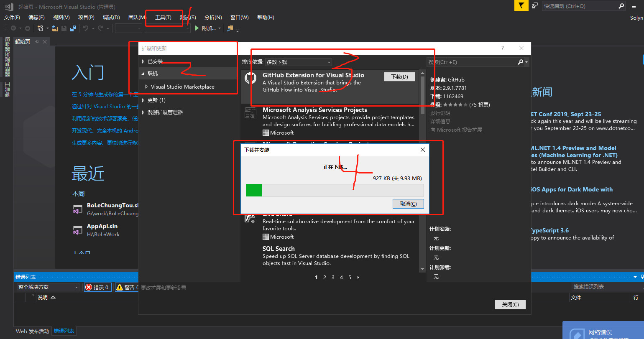Viewport: 644px width, 339px height.
Task: Click the new project toolbar icon
Action: (x=41, y=28)
